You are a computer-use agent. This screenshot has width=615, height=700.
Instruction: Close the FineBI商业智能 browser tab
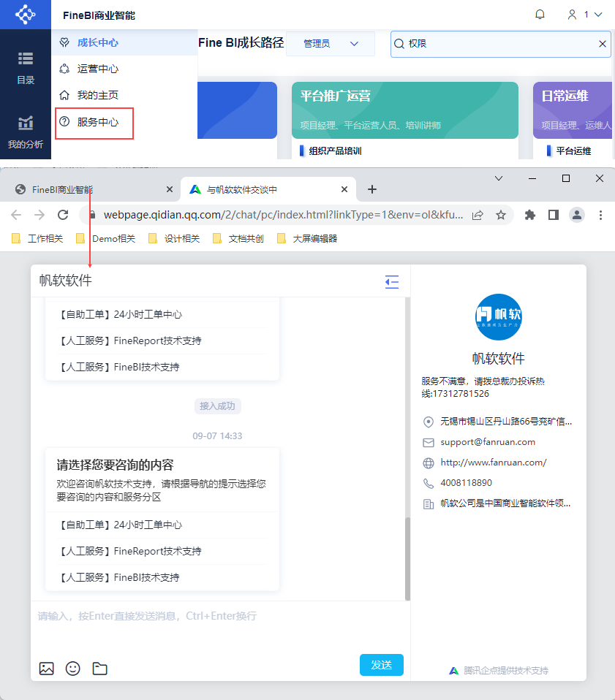169,190
